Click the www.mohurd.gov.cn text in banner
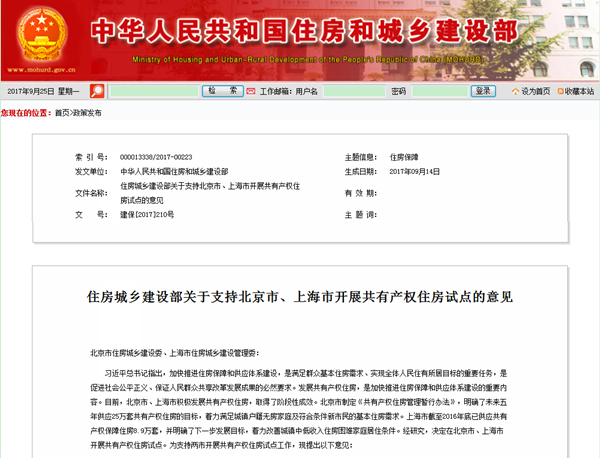Screen dimensions: 600x458 coord(41,70)
